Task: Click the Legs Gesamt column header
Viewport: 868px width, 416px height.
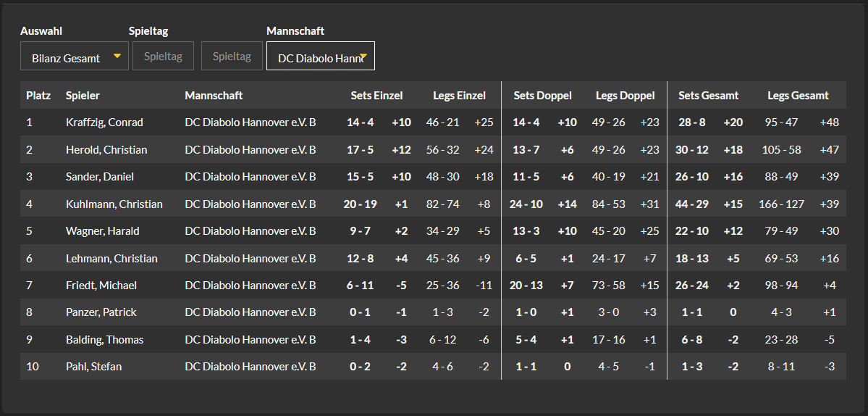Action: click(x=798, y=96)
